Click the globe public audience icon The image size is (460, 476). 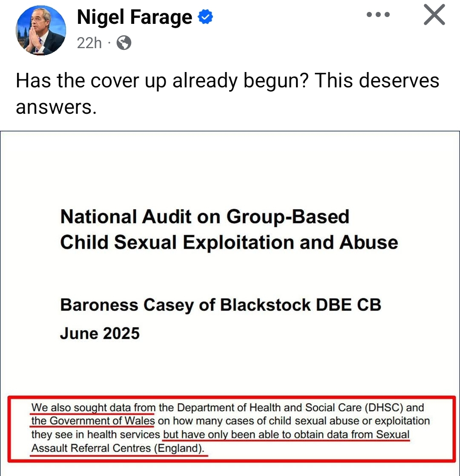[x=124, y=43]
